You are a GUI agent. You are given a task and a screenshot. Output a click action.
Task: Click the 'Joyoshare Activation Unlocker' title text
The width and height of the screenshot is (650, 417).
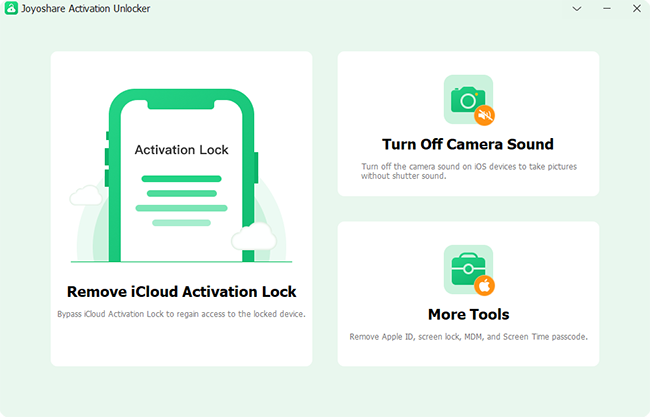86,9
